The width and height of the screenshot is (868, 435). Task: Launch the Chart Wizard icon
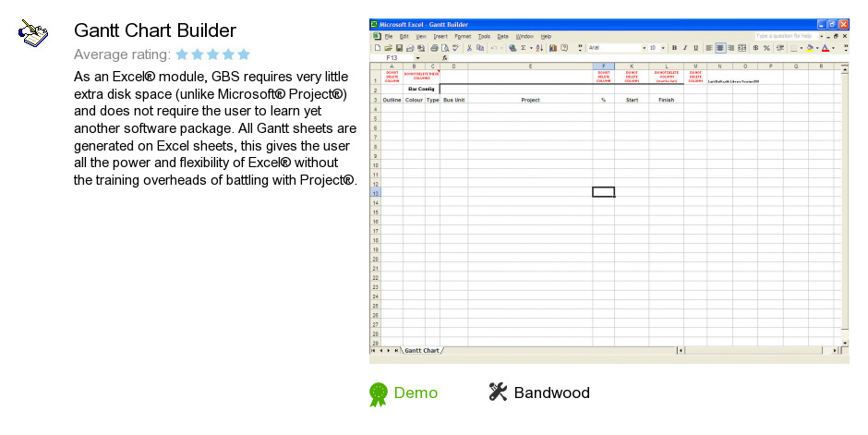click(553, 48)
